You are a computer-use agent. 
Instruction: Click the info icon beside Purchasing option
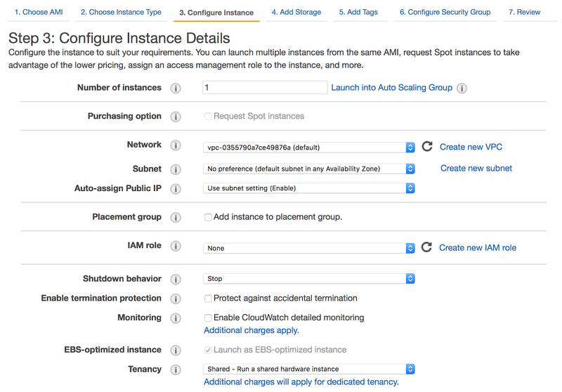[176, 117]
